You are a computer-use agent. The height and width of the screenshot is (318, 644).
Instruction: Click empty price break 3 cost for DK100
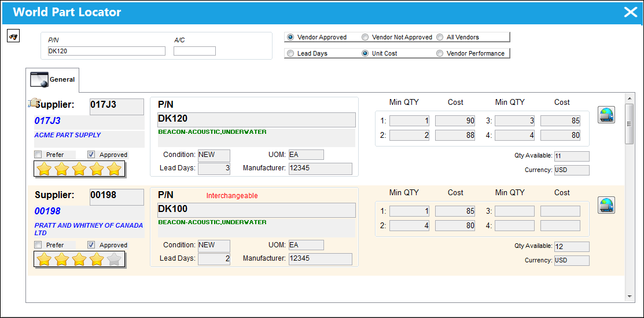coord(560,211)
